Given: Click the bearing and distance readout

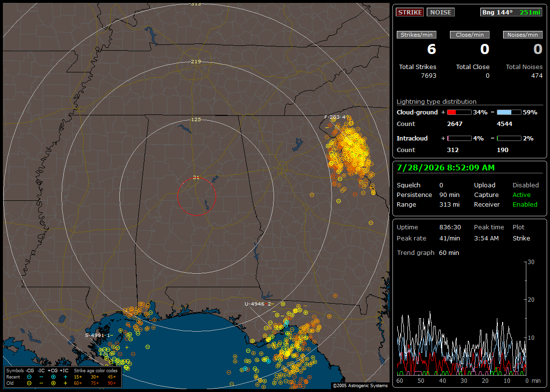Looking at the screenshot, I should click(x=511, y=12).
